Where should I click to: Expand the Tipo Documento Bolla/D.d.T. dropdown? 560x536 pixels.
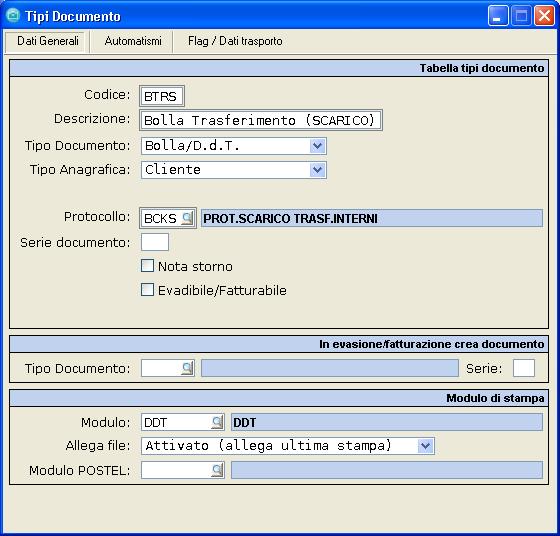317,146
